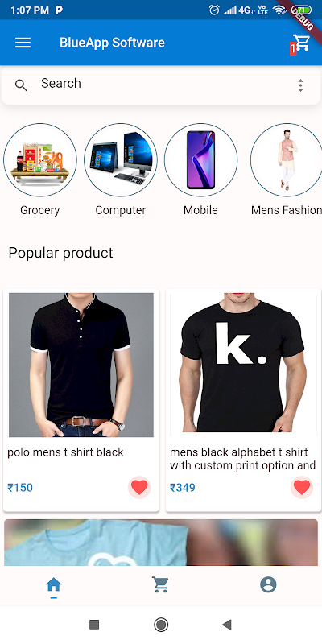The width and height of the screenshot is (322, 644).
Task: Click the polo mens t shirt black title
Action: [65, 452]
